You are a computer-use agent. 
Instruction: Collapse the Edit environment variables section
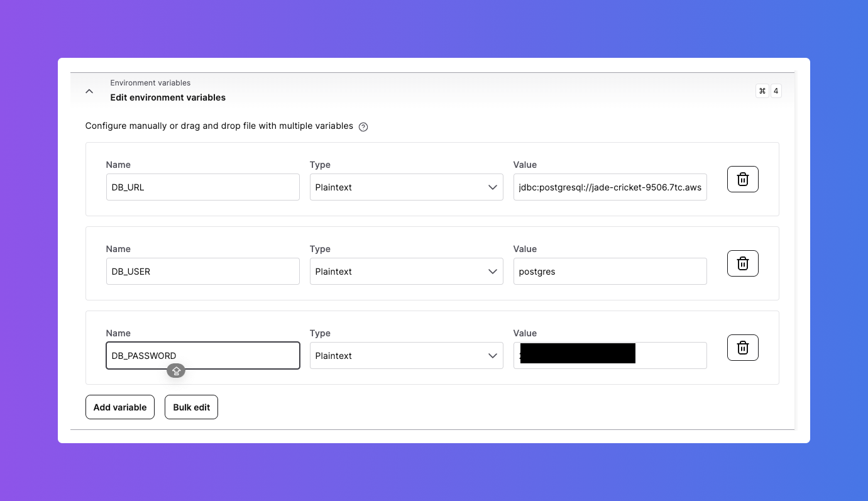[x=89, y=91]
